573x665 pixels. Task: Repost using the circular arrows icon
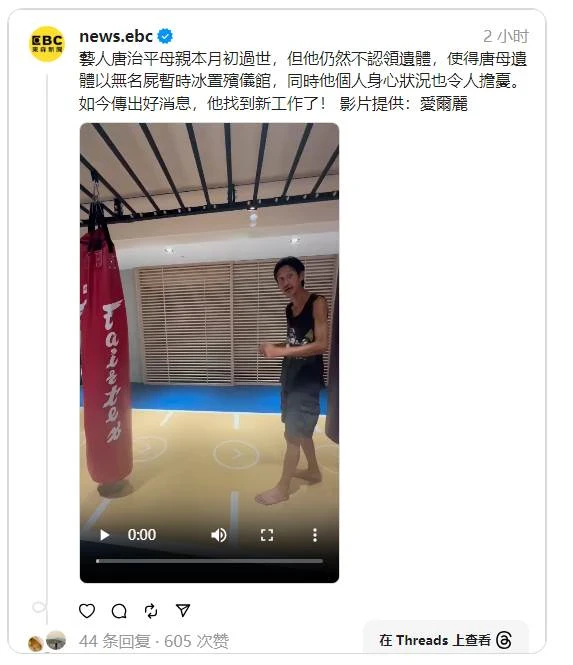(x=151, y=611)
